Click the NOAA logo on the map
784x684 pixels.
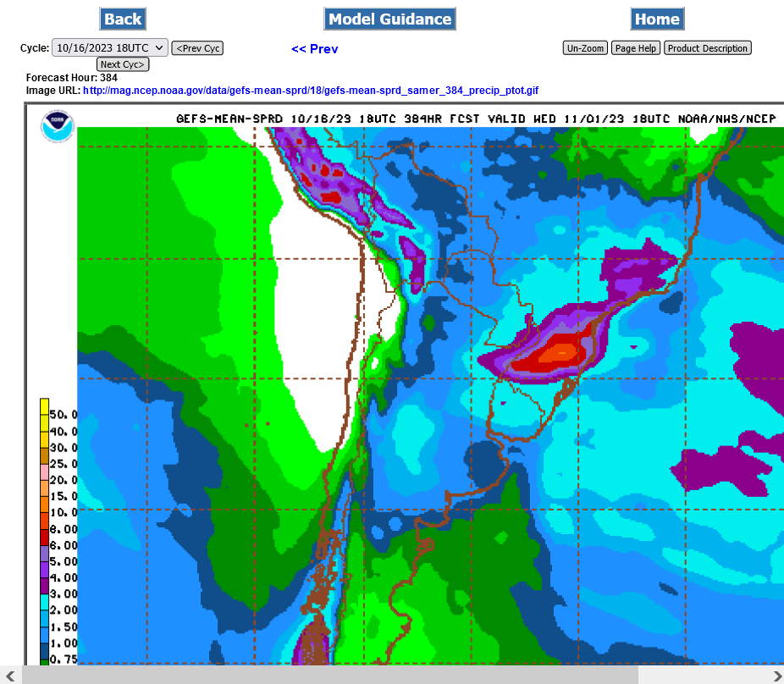(x=58, y=126)
